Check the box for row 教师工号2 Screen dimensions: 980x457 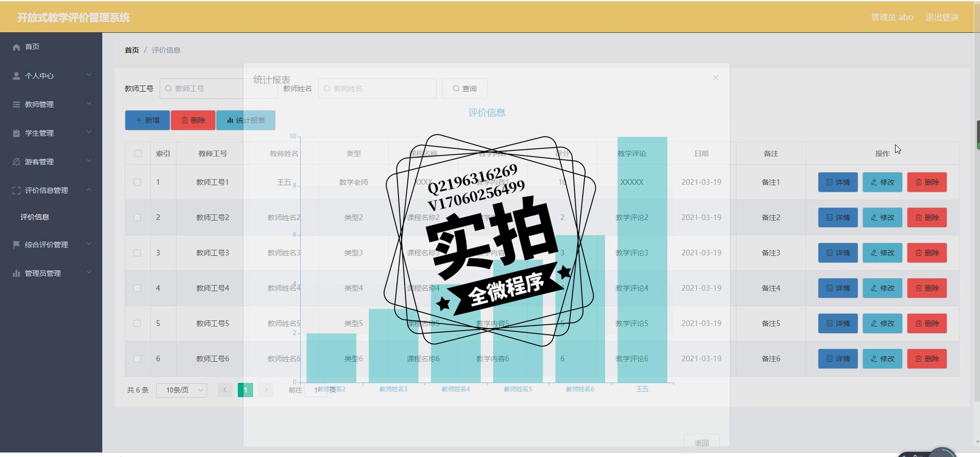(137, 217)
